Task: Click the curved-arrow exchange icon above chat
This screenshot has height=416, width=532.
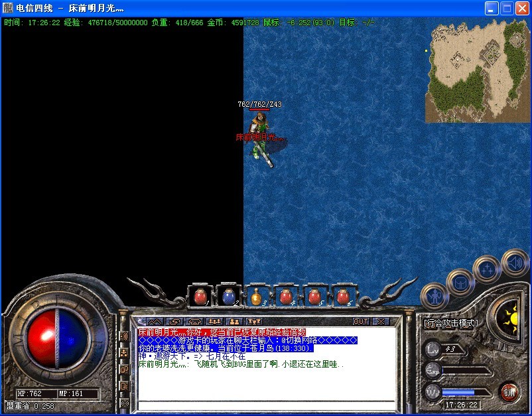Action: click(175, 321)
